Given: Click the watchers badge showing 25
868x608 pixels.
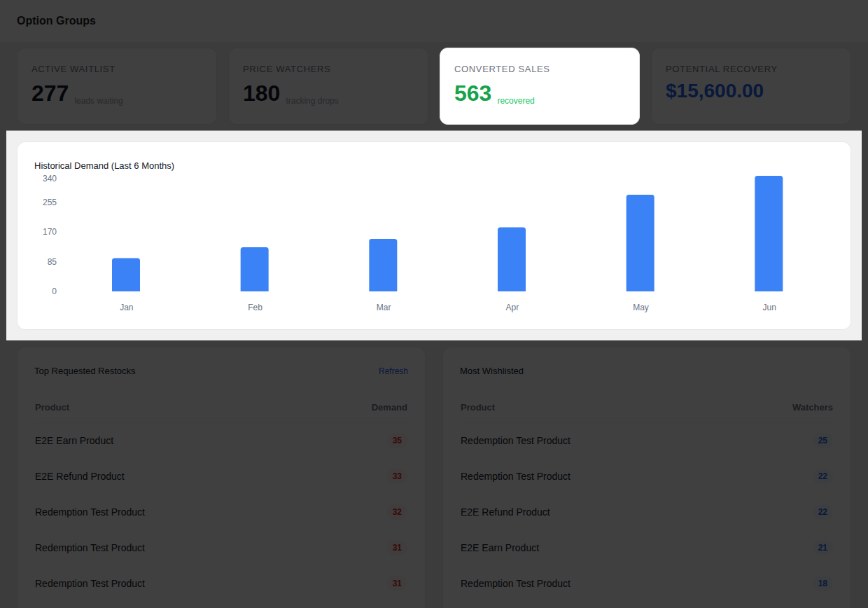Looking at the screenshot, I should pos(822,441).
